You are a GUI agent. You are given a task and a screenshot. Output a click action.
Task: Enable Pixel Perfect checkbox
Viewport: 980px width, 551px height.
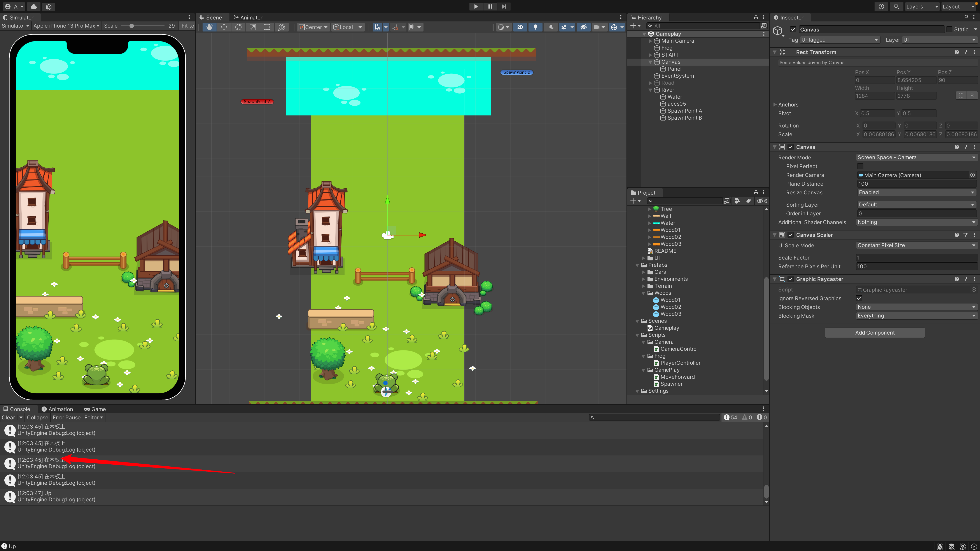coord(861,167)
